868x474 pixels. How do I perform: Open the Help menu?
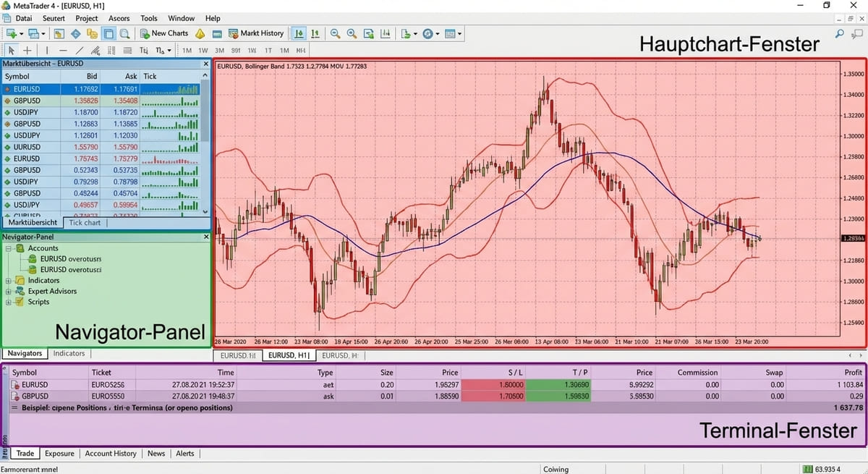(213, 18)
